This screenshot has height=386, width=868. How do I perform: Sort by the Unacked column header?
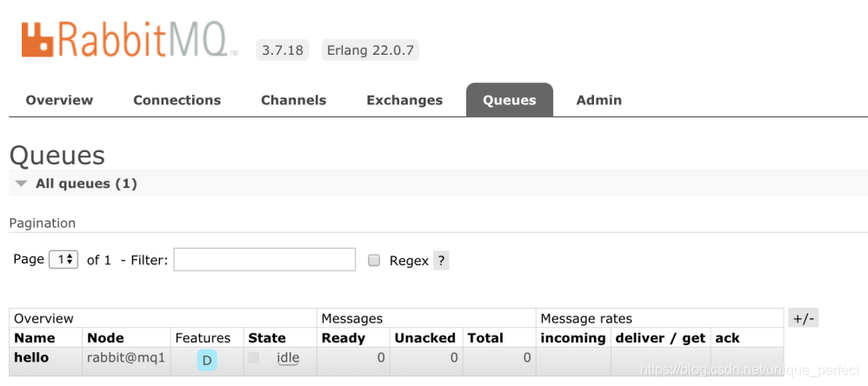[424, 338]
